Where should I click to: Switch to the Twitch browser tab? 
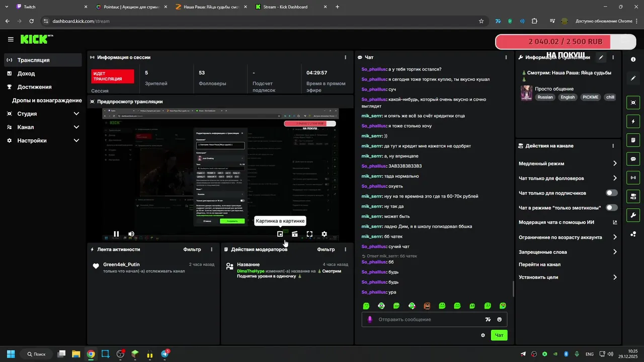tap(50, 7)
